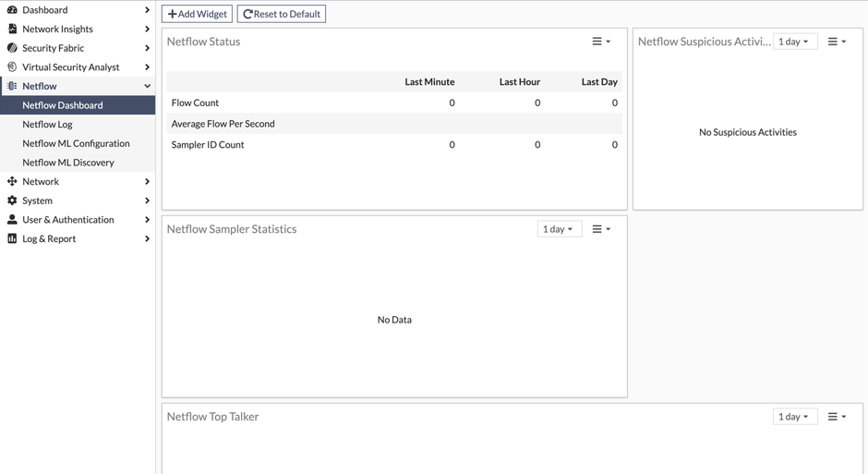Collapse the Netflow menu section

(147, 86)
